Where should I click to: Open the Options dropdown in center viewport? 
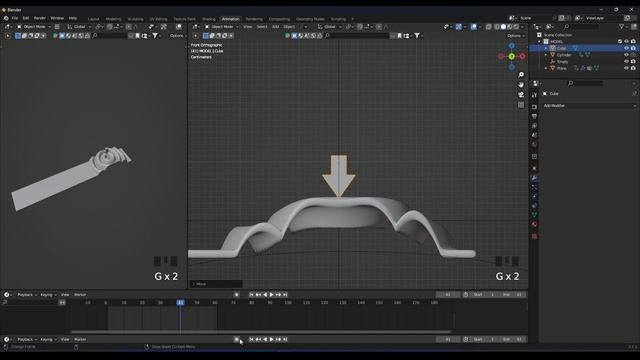pos(516,36)
